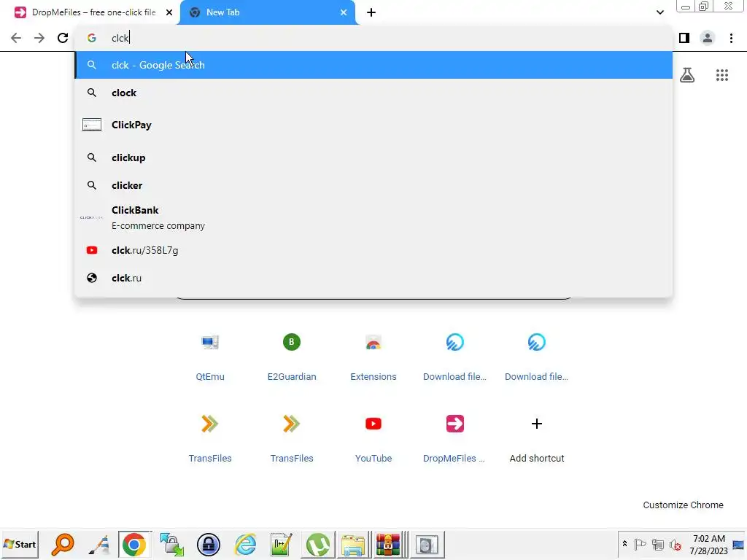
Task: Open the DropMeFiles shortcut tile
Action: [455, 438]
